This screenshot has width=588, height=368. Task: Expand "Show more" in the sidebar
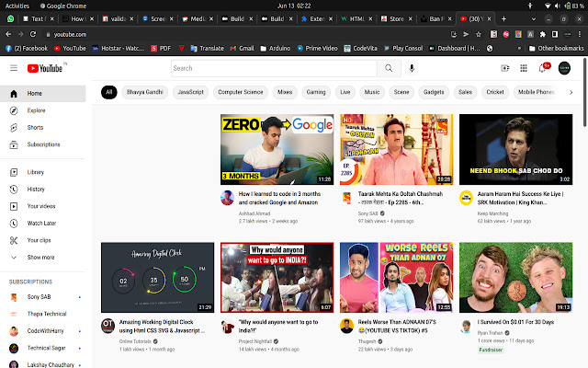pos(40,258)
